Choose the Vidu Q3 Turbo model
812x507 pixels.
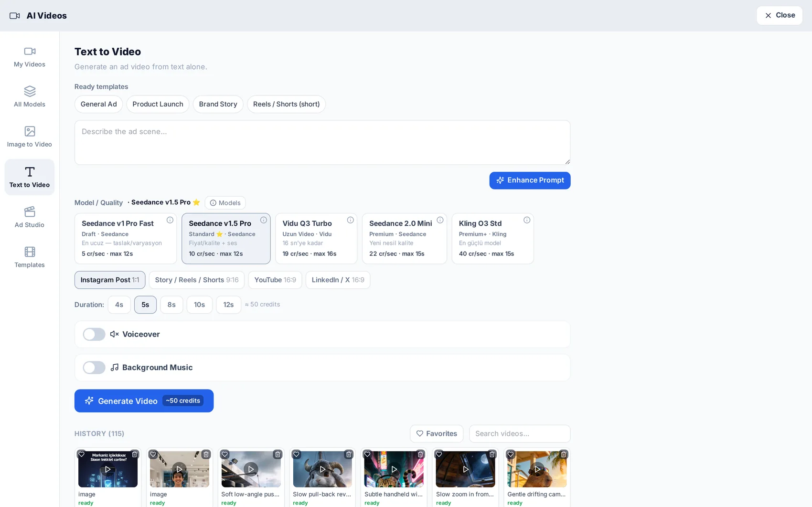point(316,238)
